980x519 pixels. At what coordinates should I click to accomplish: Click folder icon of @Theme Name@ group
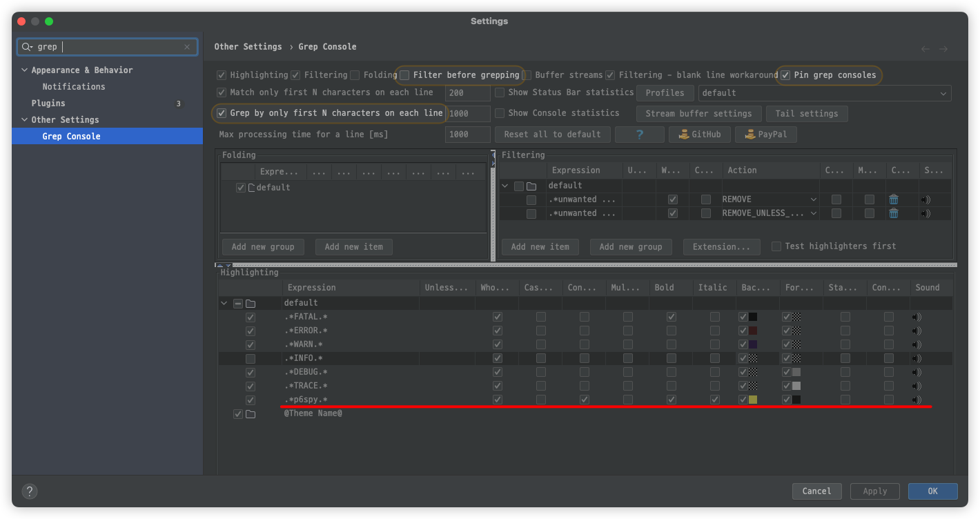pyautogui.click(x=251, y=414)
